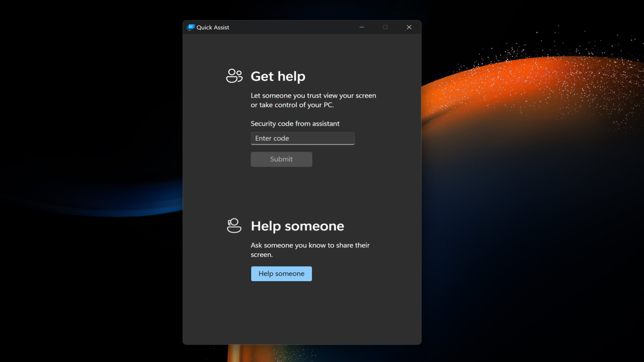
Task: Click the 'Let someone you trust' description text
Action: (313, 96)
